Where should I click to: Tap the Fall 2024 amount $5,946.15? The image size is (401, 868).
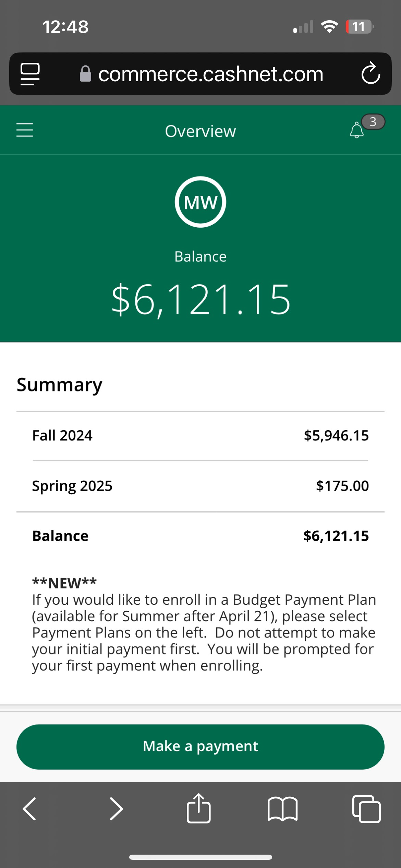[336, 436]
